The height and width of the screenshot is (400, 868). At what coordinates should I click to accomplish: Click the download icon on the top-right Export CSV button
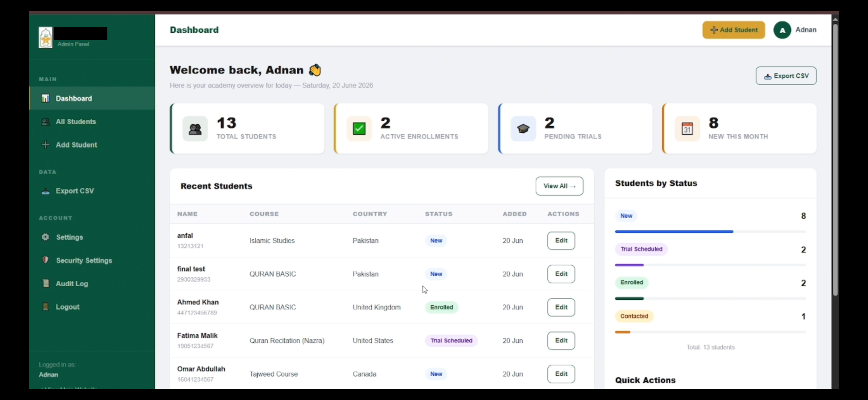(768, 76)
